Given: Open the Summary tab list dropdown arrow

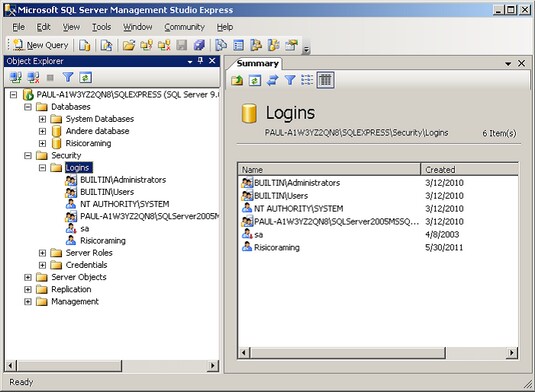Looking at the screenshot, I should 508,64.
